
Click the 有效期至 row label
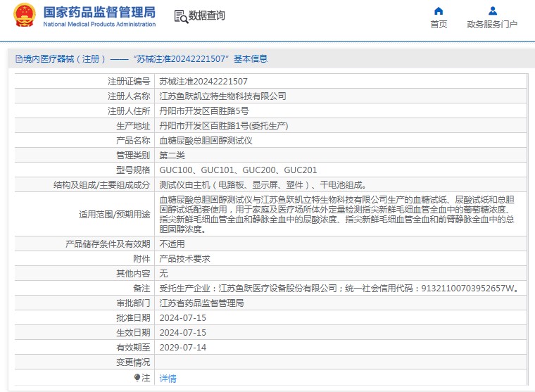point(133,347)
